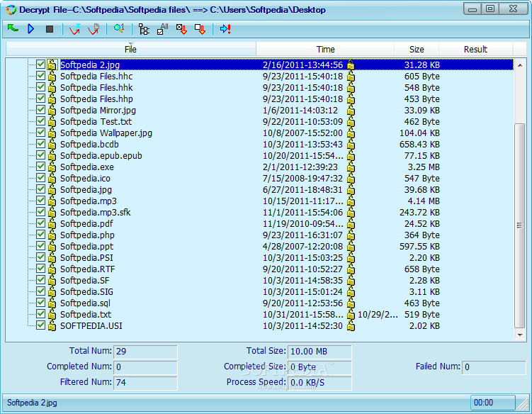Click the Total Size field showing 10.00 MB
This screenshot has width=532, height=414.
pyautogui.click(x=319, y=351)
